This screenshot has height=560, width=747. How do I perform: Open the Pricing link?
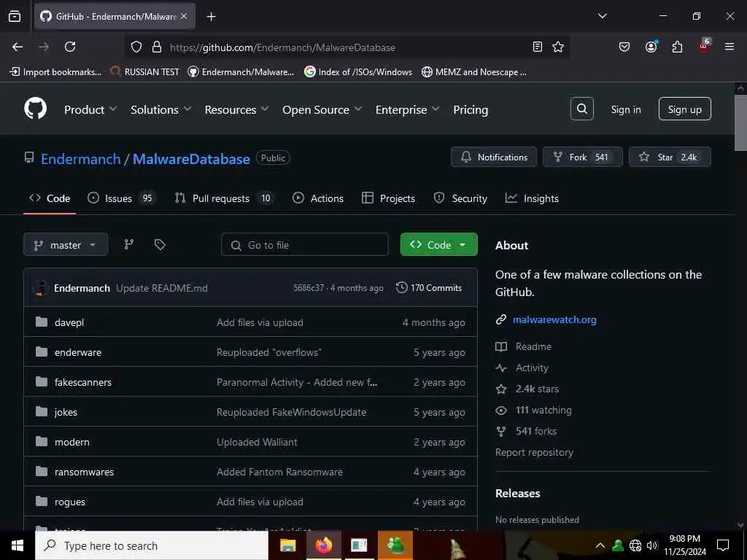tap(471, 109)
